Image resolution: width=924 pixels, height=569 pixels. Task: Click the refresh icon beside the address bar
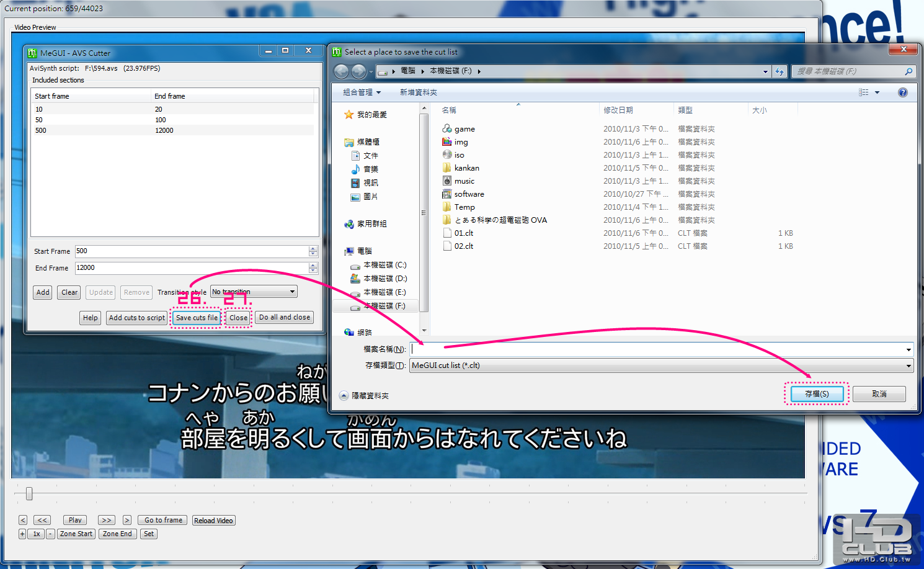[780, 71]
